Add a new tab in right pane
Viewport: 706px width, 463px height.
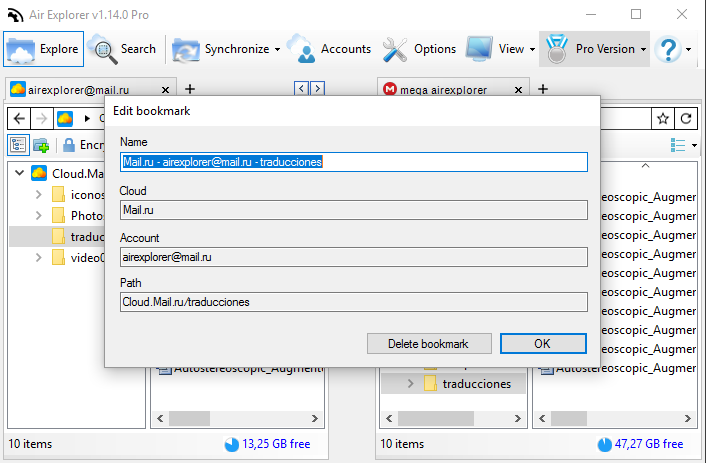543,89
